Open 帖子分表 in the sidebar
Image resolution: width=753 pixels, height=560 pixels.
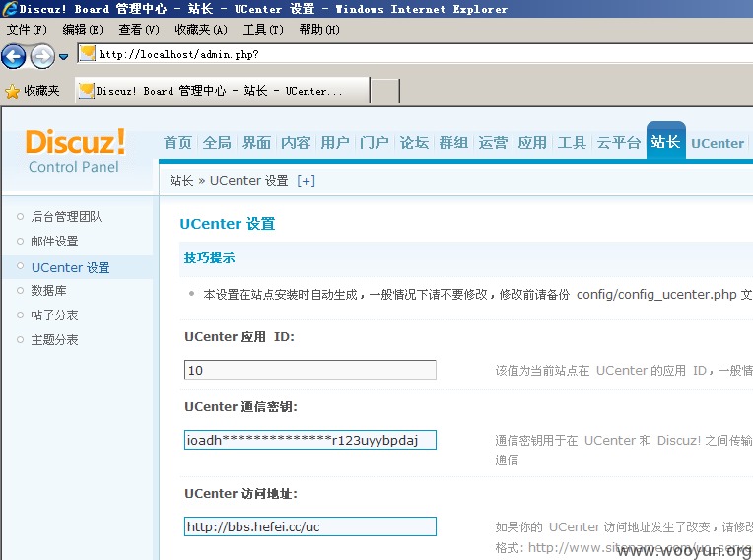click(55, 315)
